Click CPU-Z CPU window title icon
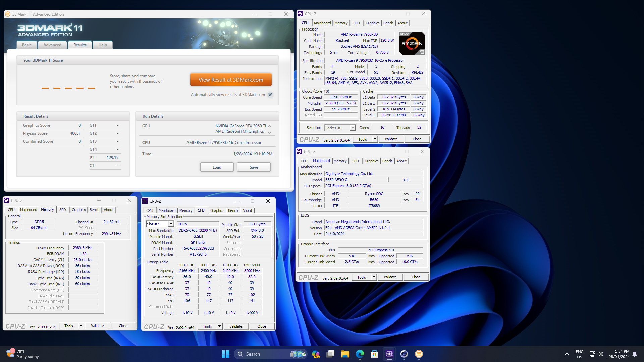The image size is (644, 362). tap(300, 14)
